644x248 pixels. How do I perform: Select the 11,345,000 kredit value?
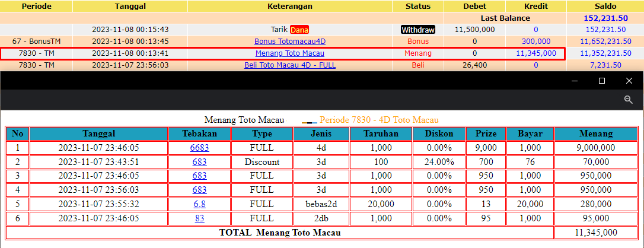tap(536, 53)
